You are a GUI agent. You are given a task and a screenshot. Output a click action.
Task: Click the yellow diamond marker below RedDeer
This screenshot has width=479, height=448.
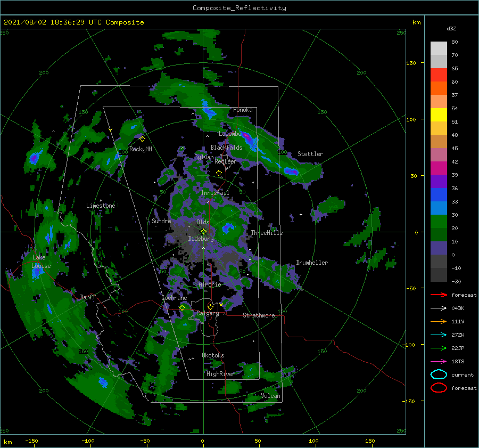coord(219,173)
